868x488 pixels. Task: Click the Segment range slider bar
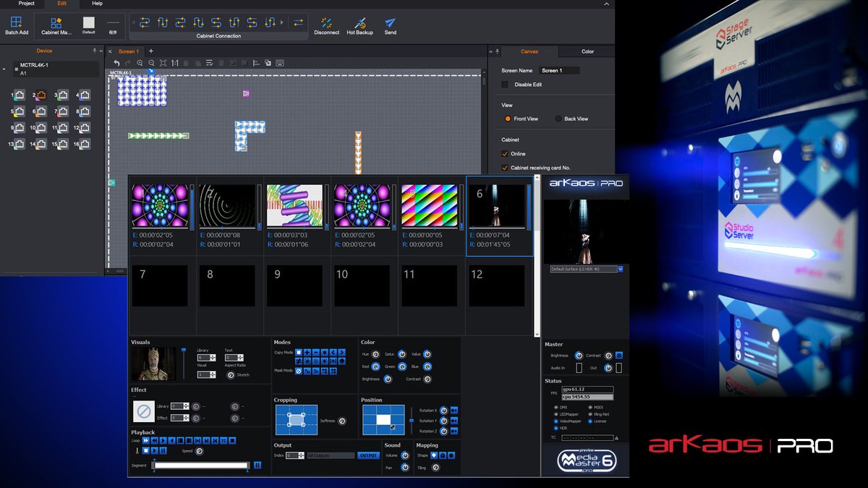tap(201, 465)
